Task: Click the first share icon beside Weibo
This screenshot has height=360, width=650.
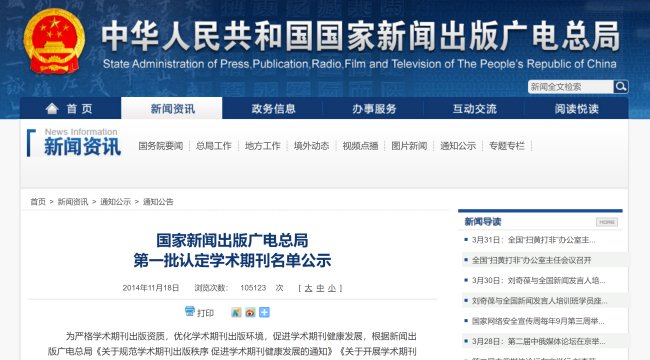Action: 236,312
